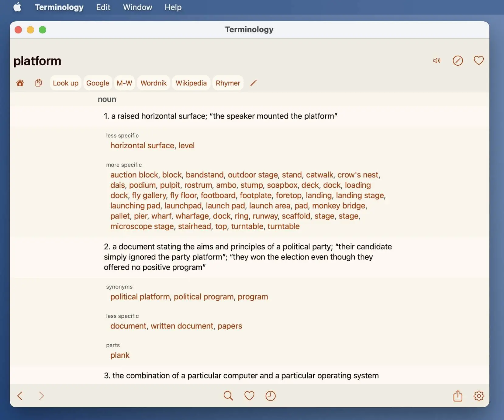Open the 'foretop' term
Screen dimensions: 504x420
pyautogui.click(x=288, y=195)
